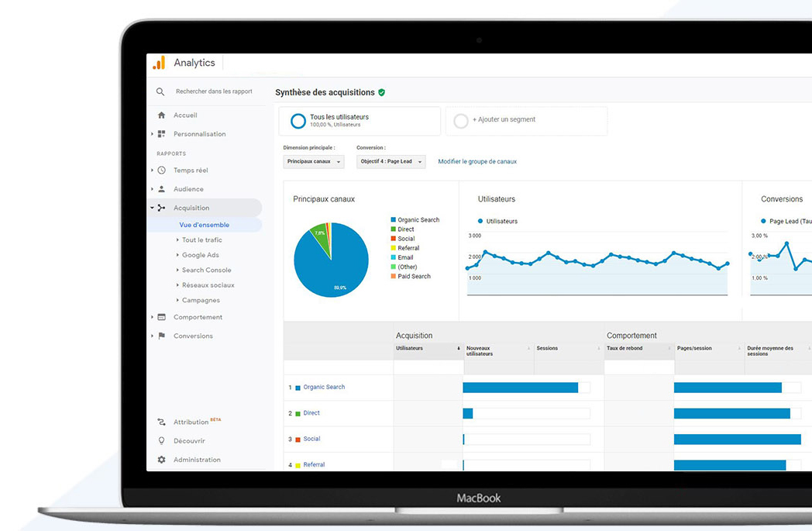Image resolution: width=812 pixels, height=531 pixels.
Task: Click the green verified shield icon
Action: 381,92
